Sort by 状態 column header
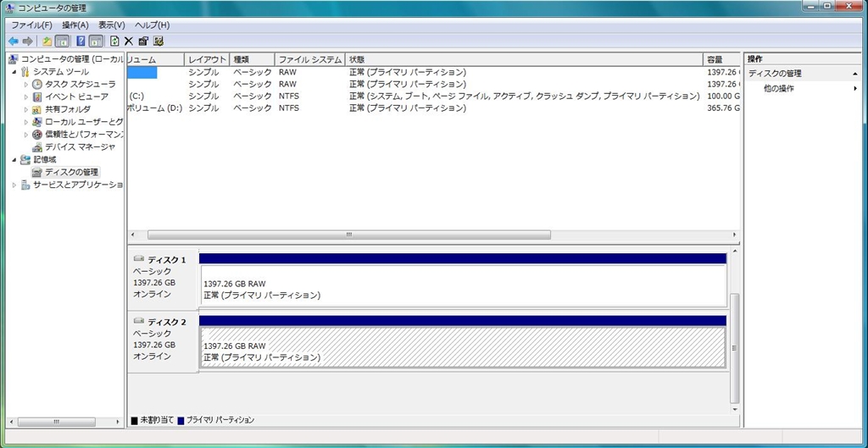Image resolution: width=868 pixels, height=448 pixels. (524, 59)
